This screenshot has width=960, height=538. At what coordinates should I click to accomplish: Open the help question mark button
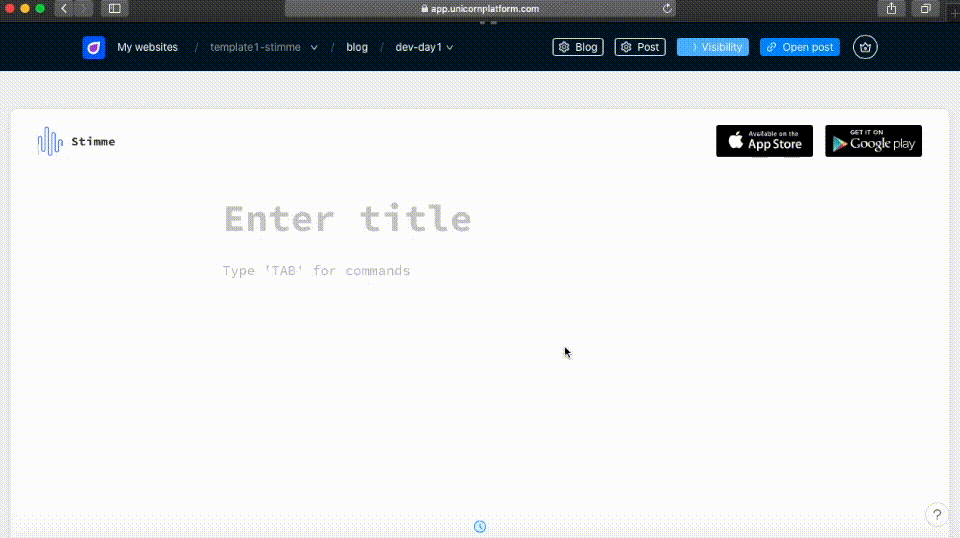click(x=937, y=515)
